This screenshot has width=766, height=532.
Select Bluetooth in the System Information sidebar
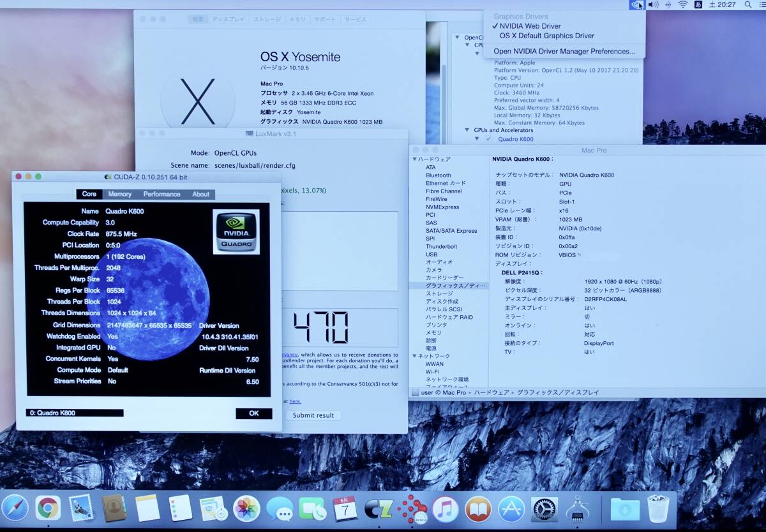[x=439, y=175]
